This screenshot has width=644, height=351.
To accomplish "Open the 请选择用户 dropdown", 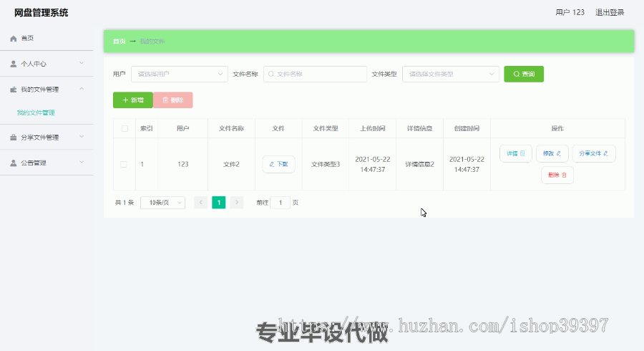I will click(x=180, y=74).
